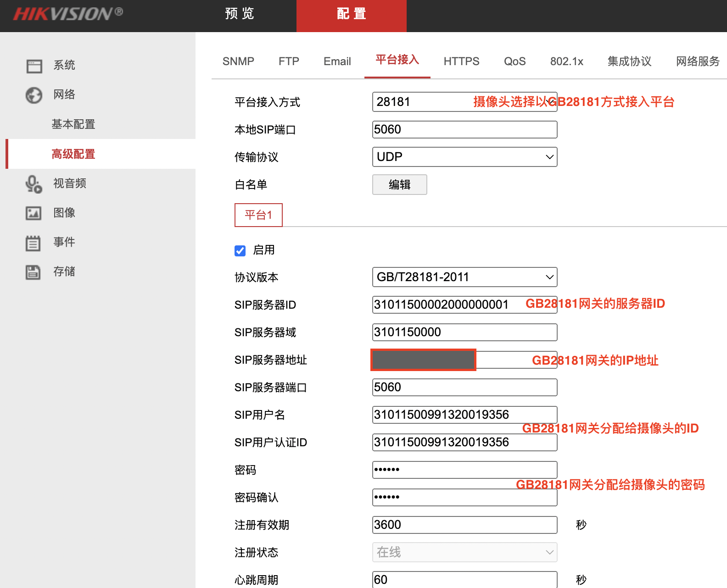Click the 注册状态 label text
This screenshot has height=588, width=727.
(x=256, y=553)
